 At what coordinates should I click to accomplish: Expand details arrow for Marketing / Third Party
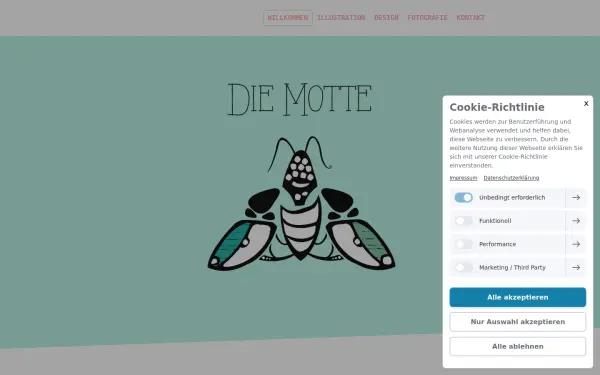coord(576,267)
